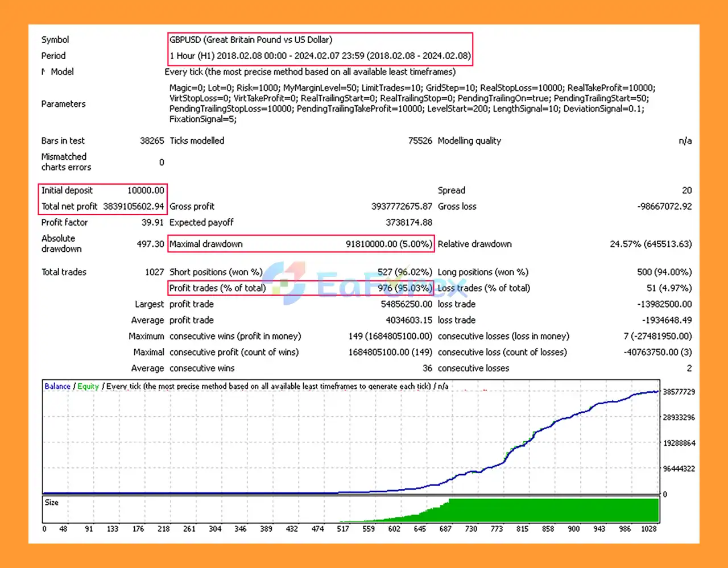Click the Profit trades percentage value
The width and height of the screenshot is (728, 568).
(404, 288)
